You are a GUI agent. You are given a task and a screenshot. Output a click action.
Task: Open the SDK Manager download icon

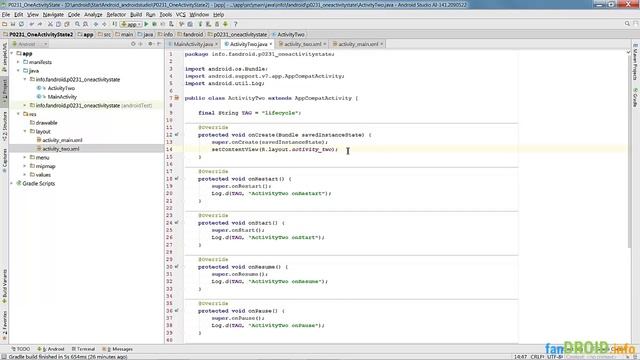(x=225, y=24)
